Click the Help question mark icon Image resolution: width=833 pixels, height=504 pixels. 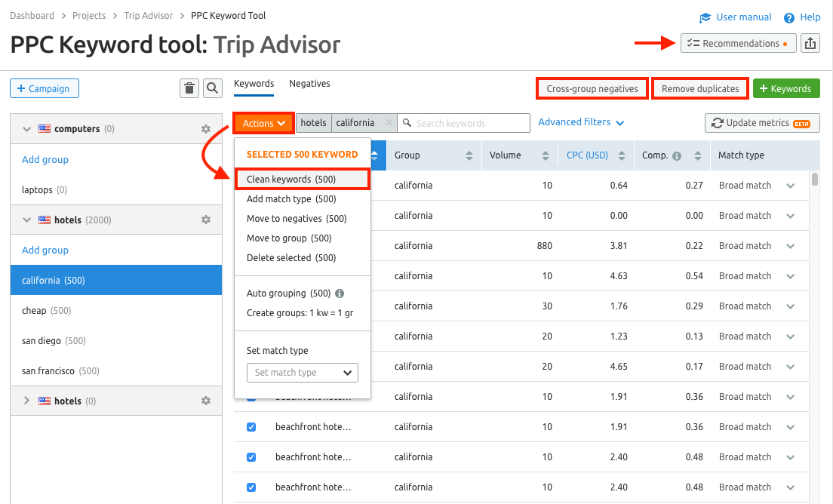(x=789, y=17)
